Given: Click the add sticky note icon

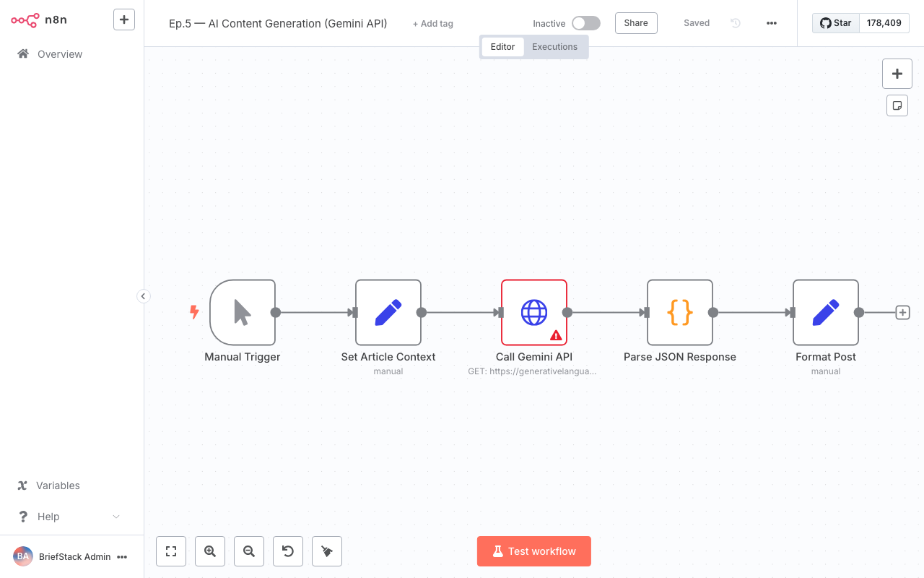Looking at the screenshot, I should [x=897, y=105].
